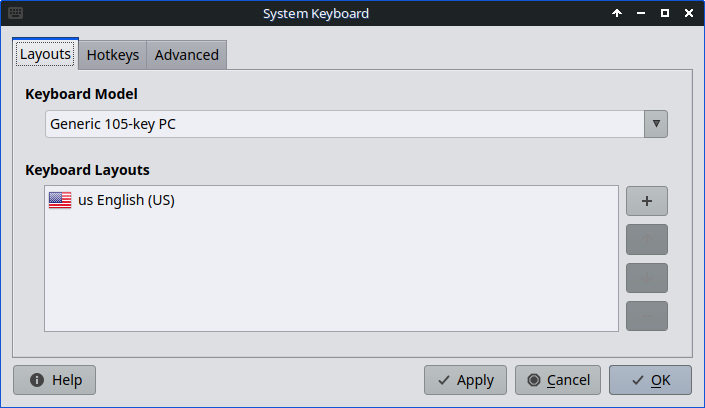Confirm with the OK button
This screenshot has height=408, width=705.
(650, 380)
